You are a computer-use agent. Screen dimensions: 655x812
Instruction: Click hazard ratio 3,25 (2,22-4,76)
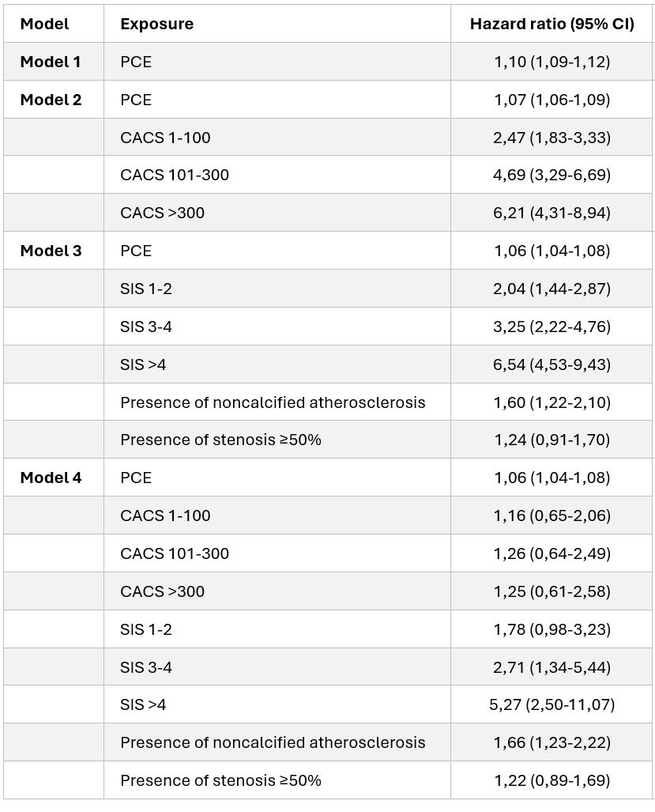[x=551, y=327]
